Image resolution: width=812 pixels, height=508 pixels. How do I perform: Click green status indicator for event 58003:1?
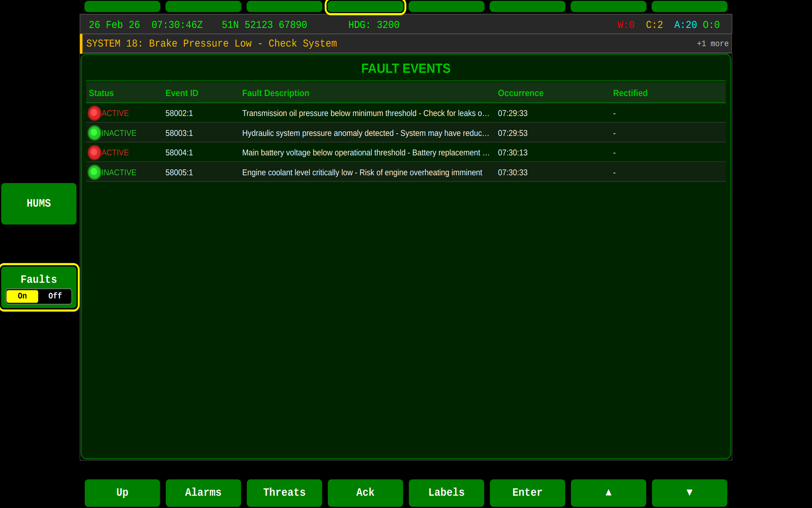(x=94, y=133)
